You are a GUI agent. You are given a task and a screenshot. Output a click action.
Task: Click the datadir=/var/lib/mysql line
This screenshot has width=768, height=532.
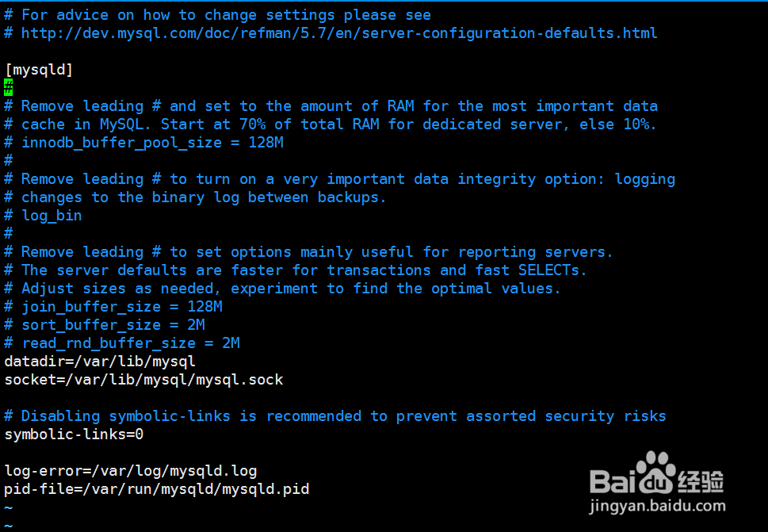tap(100, 362)
